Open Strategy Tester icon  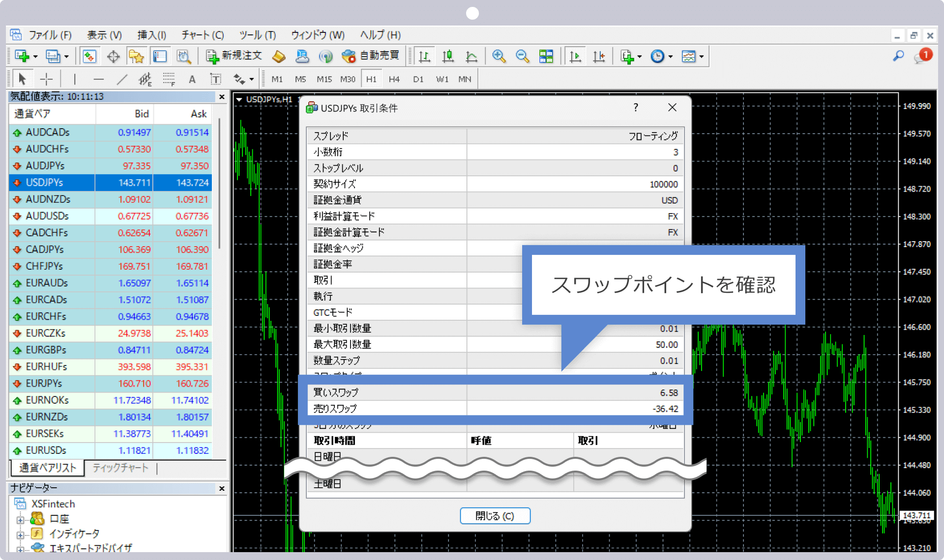tap(184, 56)
